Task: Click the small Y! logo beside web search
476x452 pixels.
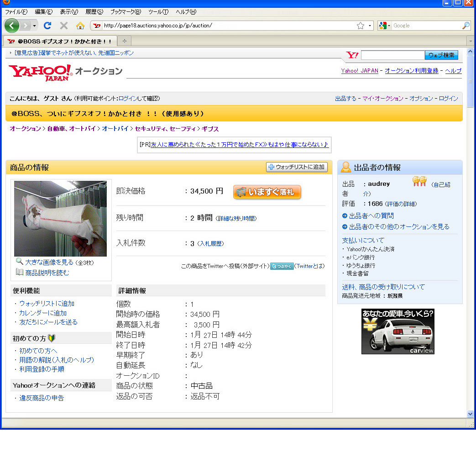Action: 352,55
